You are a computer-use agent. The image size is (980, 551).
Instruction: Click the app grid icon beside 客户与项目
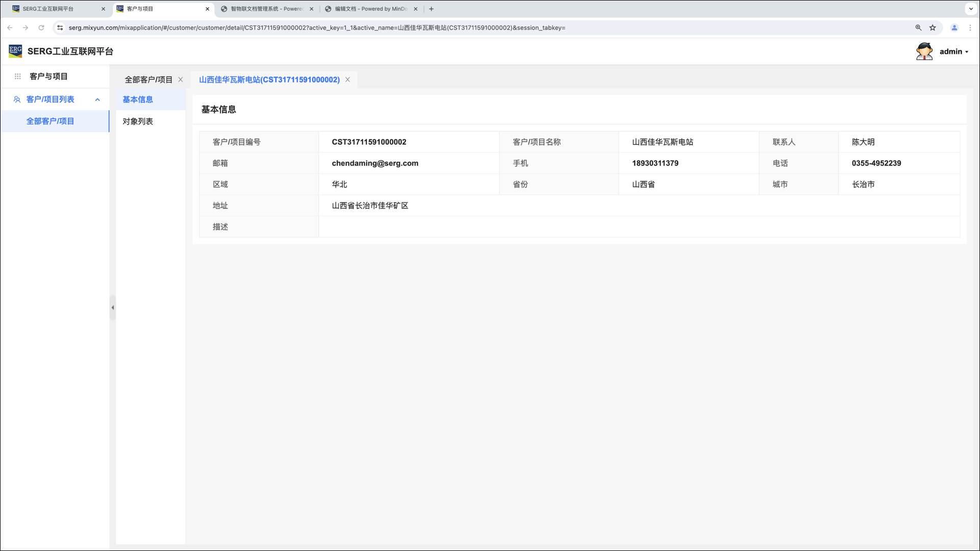(17, 77)
